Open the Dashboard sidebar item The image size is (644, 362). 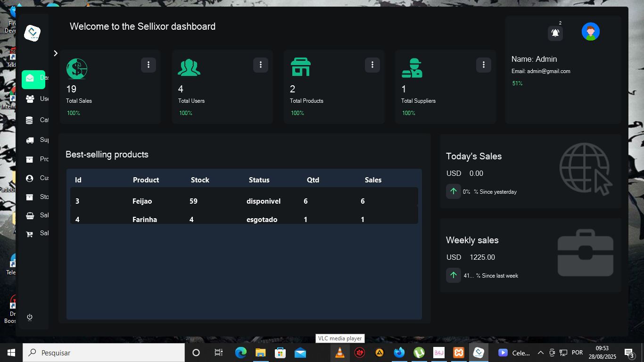(x=33, y=79)
